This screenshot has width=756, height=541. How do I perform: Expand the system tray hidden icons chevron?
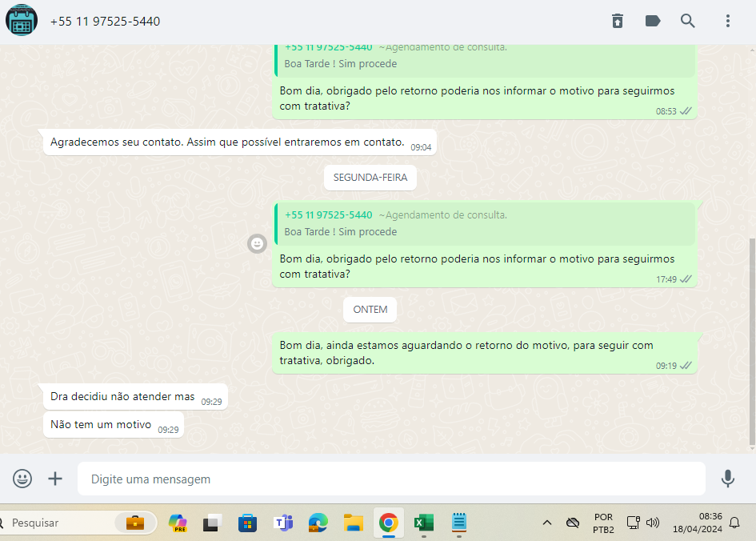547,523
